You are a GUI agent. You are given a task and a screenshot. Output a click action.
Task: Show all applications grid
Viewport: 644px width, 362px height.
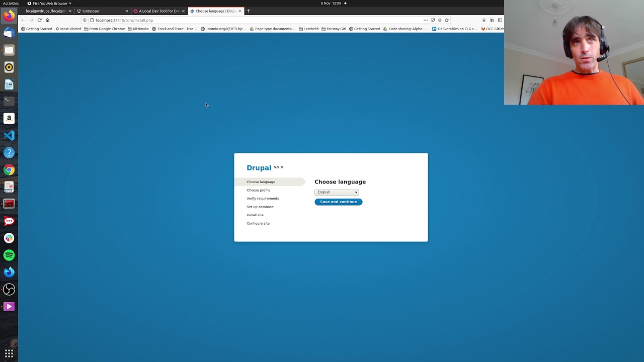pyautogui.click(x=9, y=353)
